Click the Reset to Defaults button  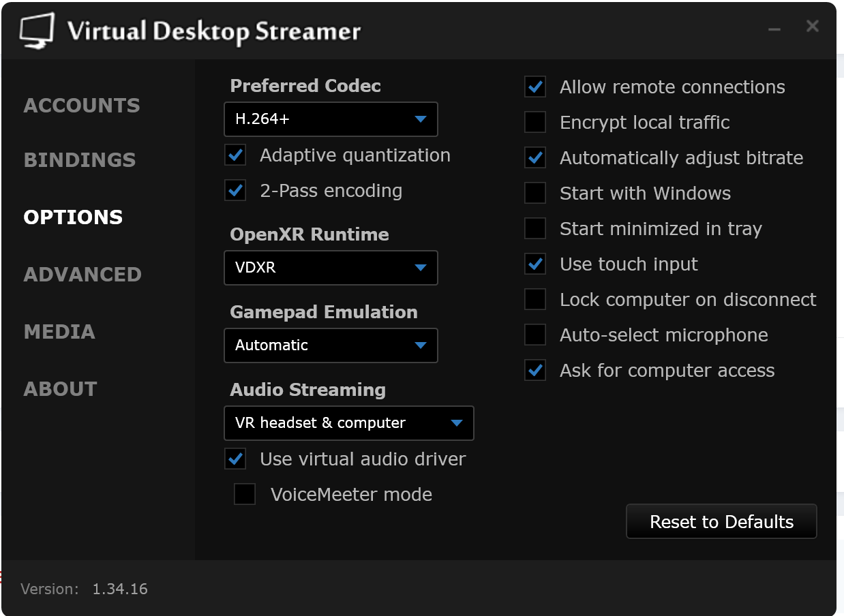(x=721, y=522)
